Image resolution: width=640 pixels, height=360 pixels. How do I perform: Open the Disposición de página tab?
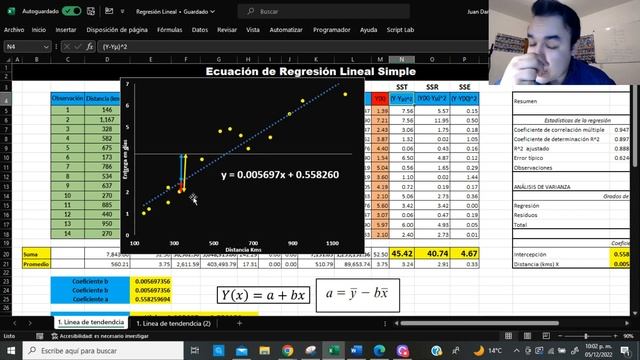(117, 30)
